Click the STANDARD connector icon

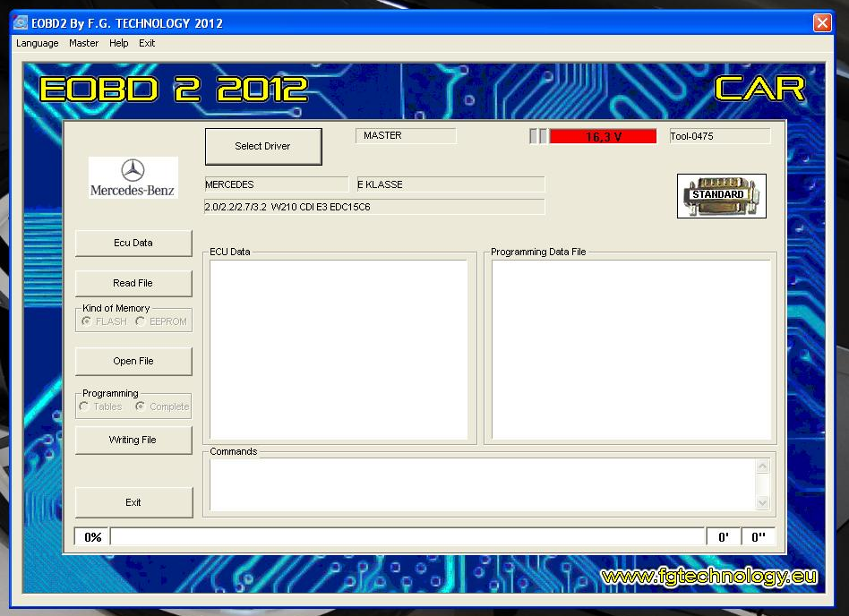pos(721,195)
